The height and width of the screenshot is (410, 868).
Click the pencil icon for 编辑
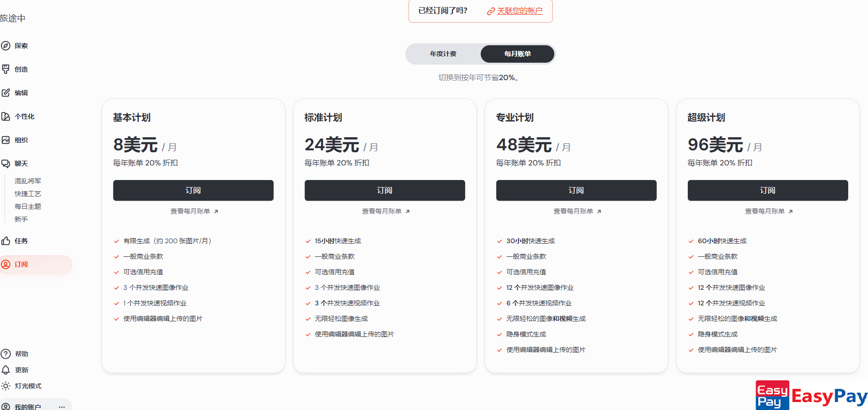(x=6, y=93)
